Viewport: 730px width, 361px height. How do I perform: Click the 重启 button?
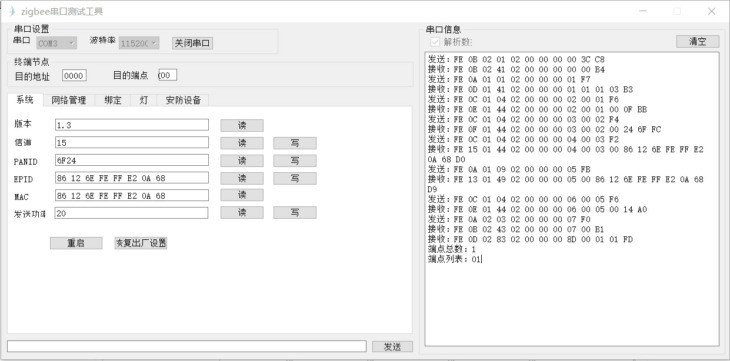76,243
